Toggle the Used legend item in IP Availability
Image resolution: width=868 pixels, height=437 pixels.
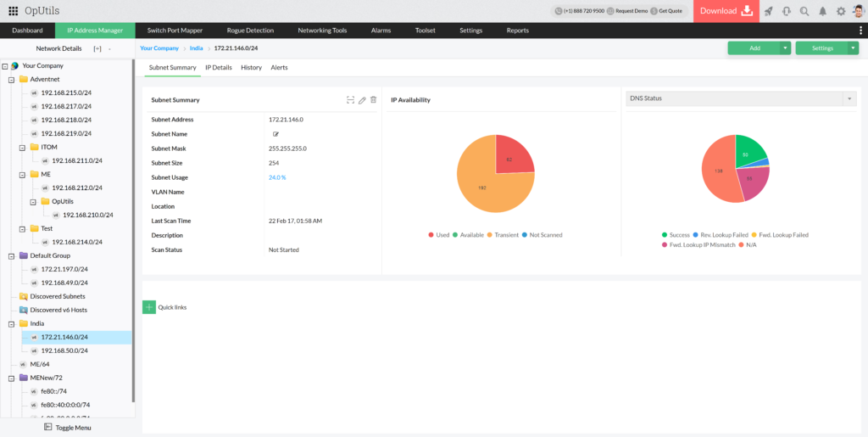(x=439, y=234)
